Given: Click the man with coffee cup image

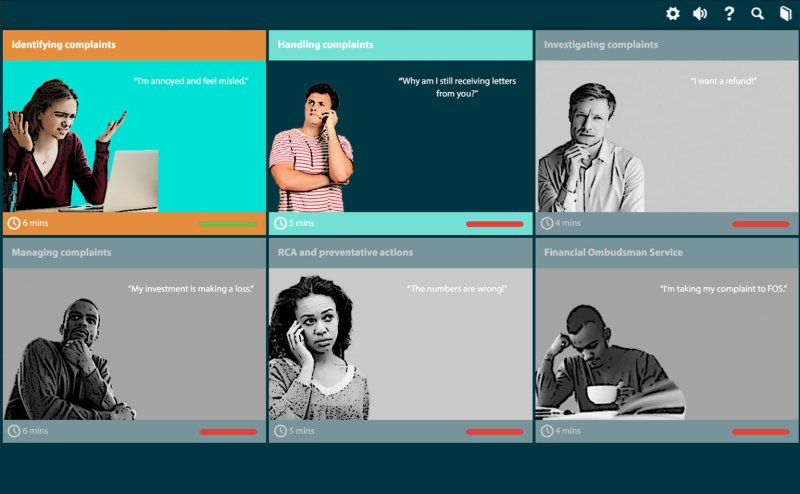Looking at the screenshot, I should 610,362.
